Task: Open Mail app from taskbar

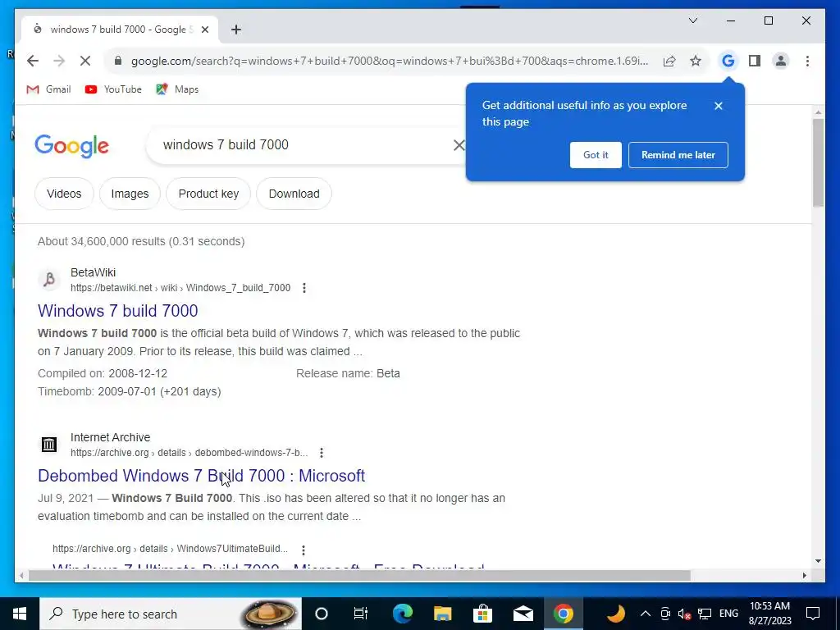Action: tap(523, 614)
